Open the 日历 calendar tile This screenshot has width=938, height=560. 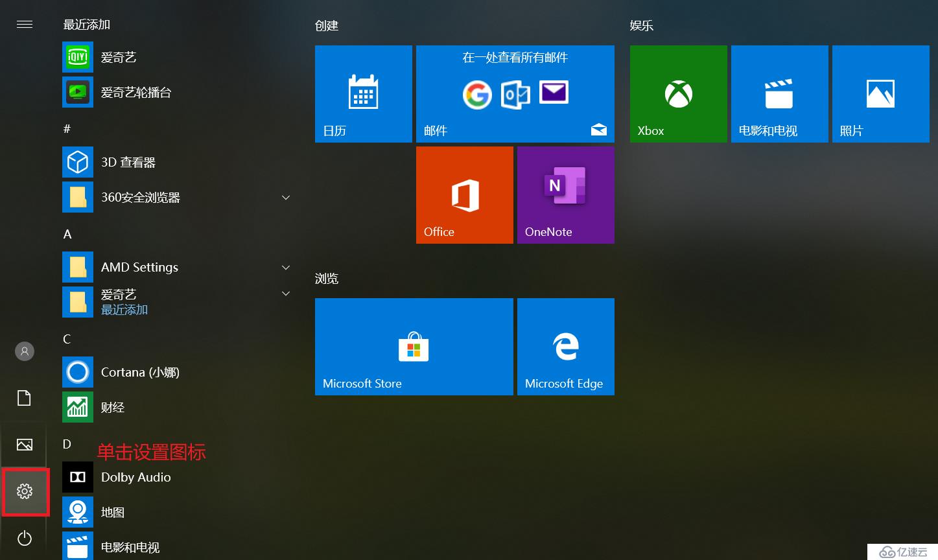[x=364, y=94]
